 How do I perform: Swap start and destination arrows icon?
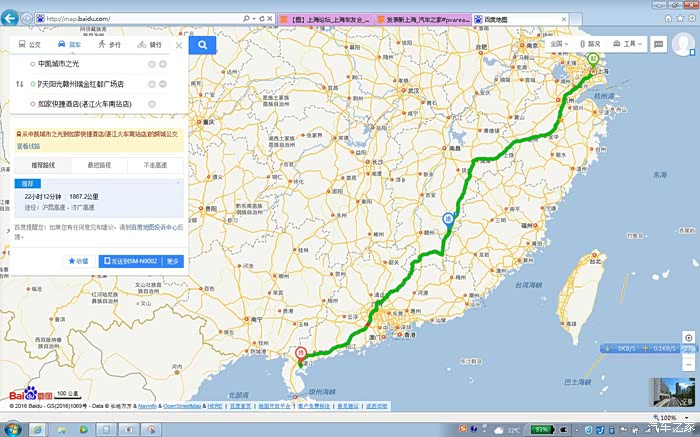tap(19, 84)
